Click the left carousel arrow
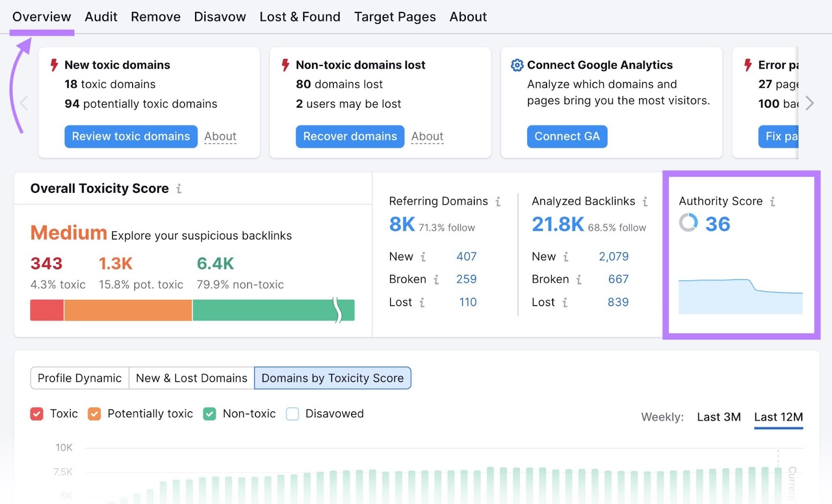 click(x=23, y=103)
